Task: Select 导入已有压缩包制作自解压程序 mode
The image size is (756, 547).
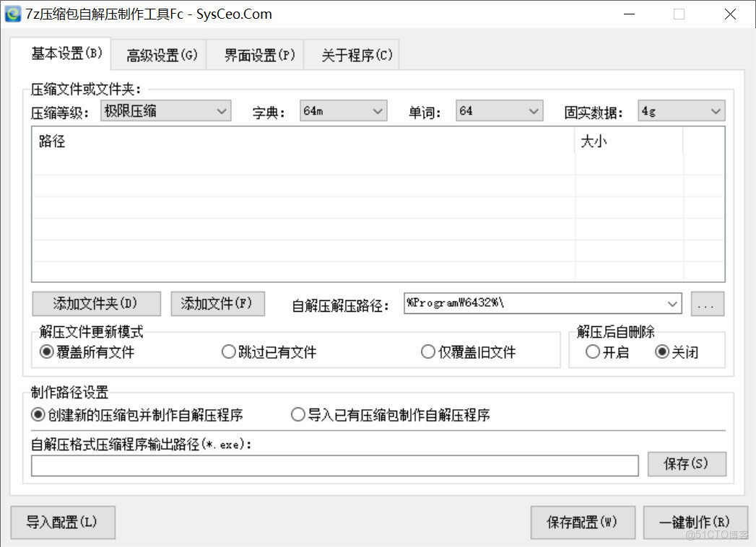Action: 297,414
